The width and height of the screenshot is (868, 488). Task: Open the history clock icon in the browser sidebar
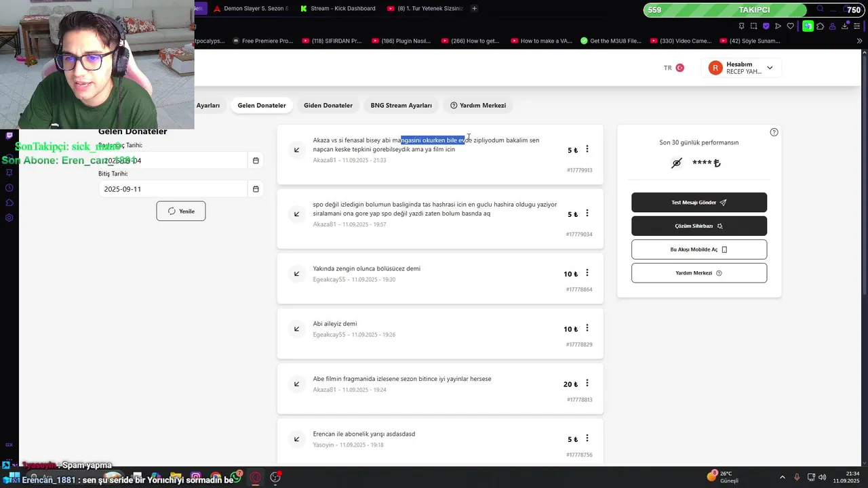(9, 188)
